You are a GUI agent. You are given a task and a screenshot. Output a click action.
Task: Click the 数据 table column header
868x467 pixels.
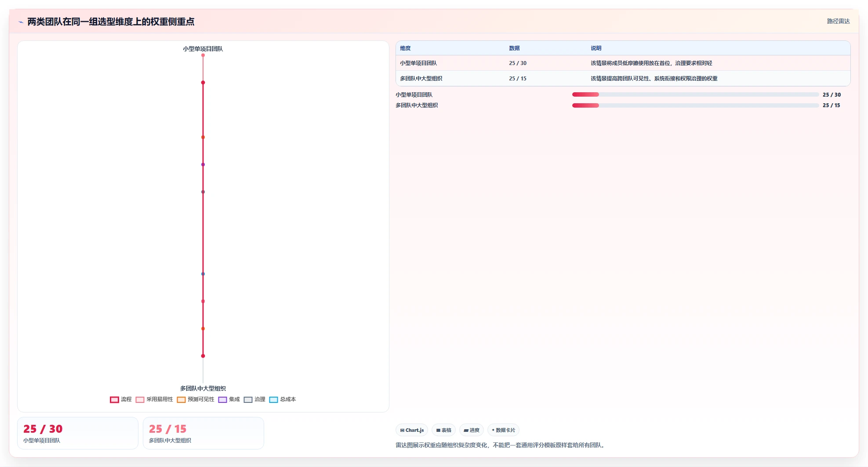pos(514,48)
